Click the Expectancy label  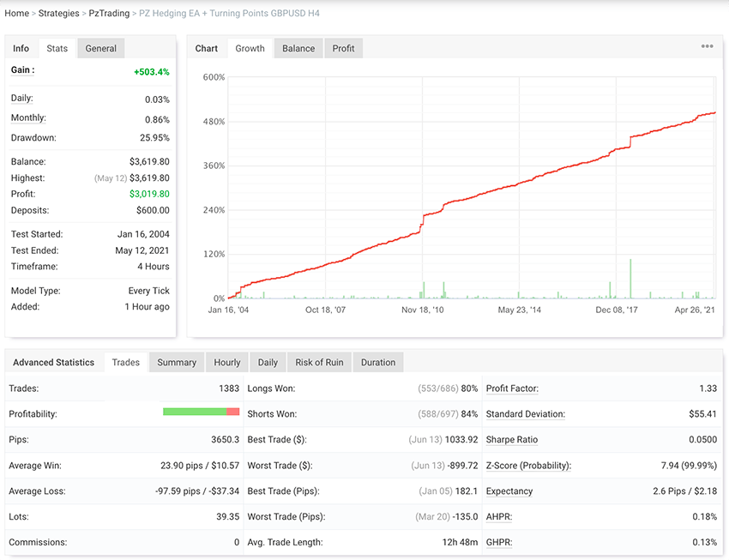point(509,491)
